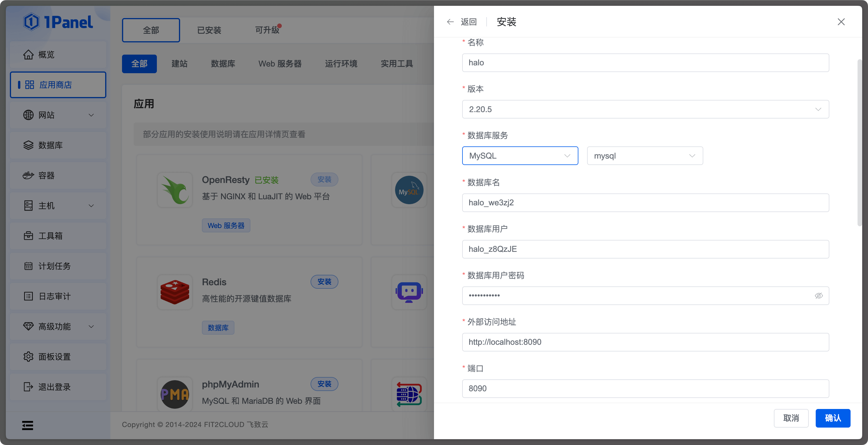Toggle database password visibility

(818, 295)
